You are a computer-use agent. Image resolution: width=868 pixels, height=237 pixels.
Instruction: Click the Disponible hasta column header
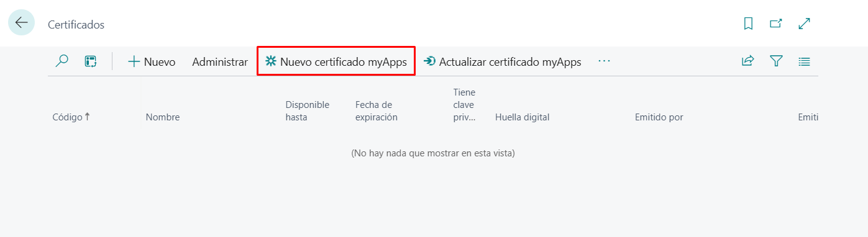click(x=308, y=111)
